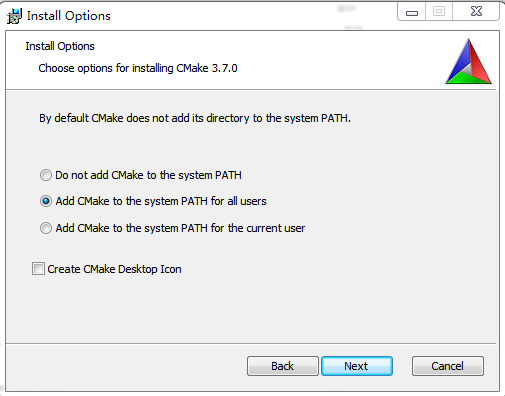
Task: Click the label ending in 'for the current user'
Action: [180, 228]
